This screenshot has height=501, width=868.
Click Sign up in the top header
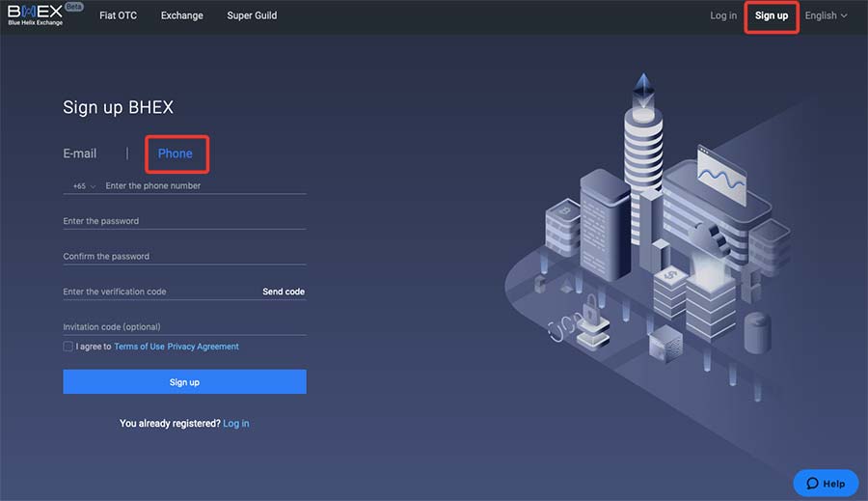[772, 15]
